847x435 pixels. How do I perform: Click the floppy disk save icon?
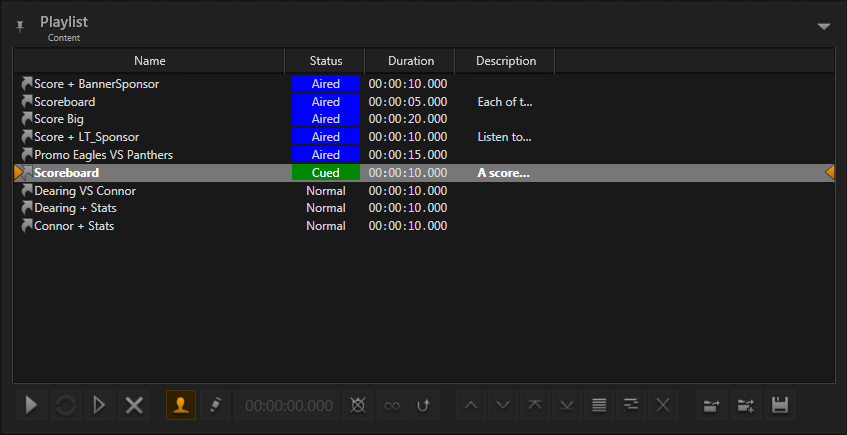point(780,405)
